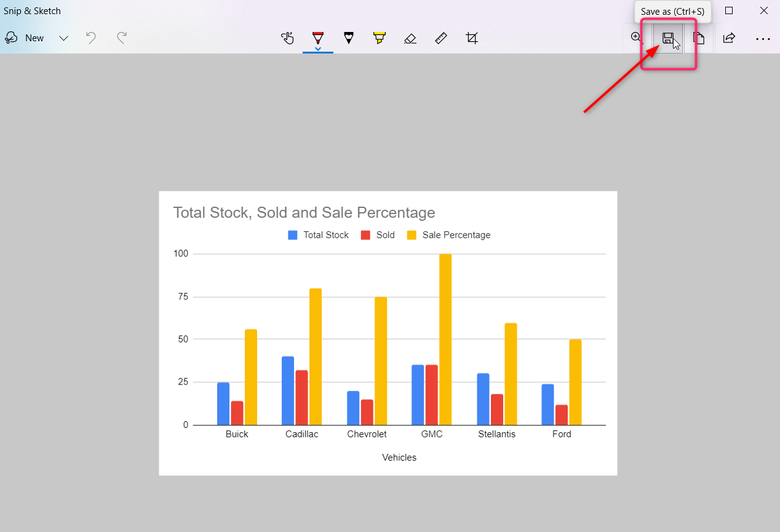
Task: Share the snip using Share icon
Action: click(729, 38)
